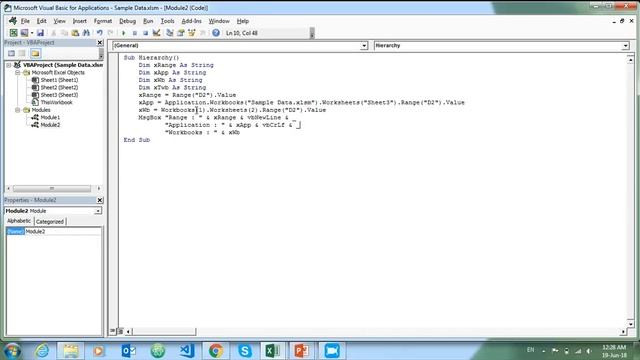Image resolution: width=640 pixels, height=360 pixels.
Task: Click the Copy toolbar icon
Action: pos(64,33)
